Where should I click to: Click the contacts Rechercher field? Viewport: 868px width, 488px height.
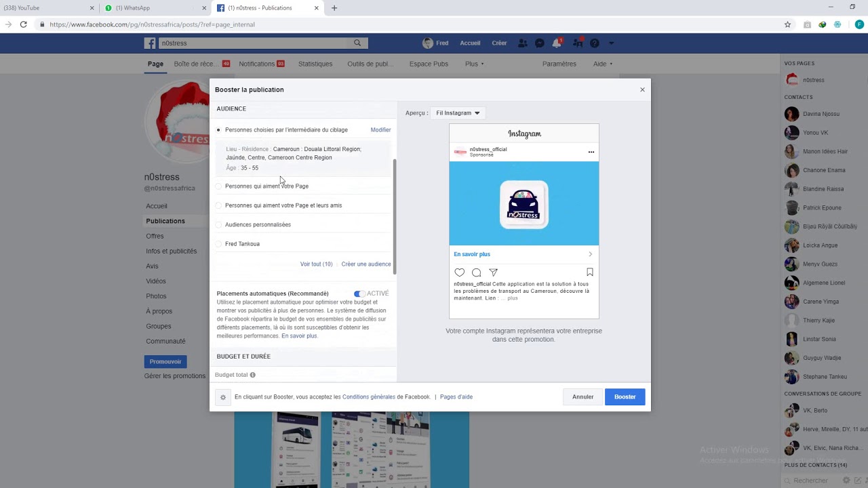click(810, 481)
